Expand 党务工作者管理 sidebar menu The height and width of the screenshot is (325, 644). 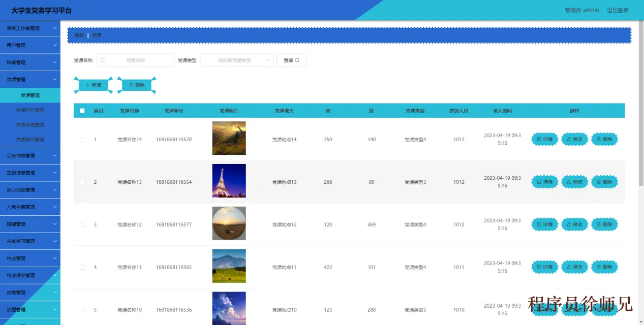tap(30, 28)
